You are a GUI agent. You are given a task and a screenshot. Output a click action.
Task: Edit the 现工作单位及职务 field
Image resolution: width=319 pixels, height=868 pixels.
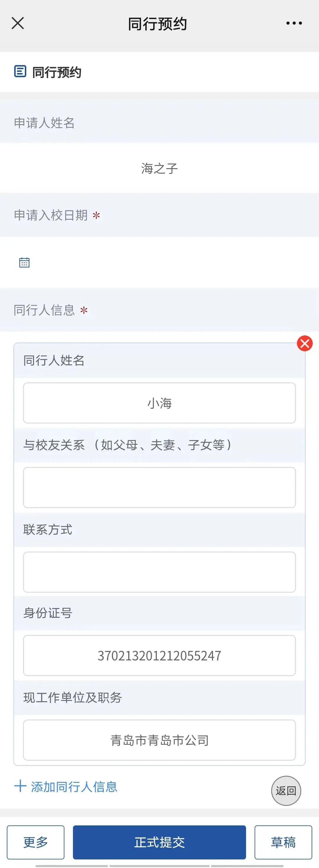point(159,740)
